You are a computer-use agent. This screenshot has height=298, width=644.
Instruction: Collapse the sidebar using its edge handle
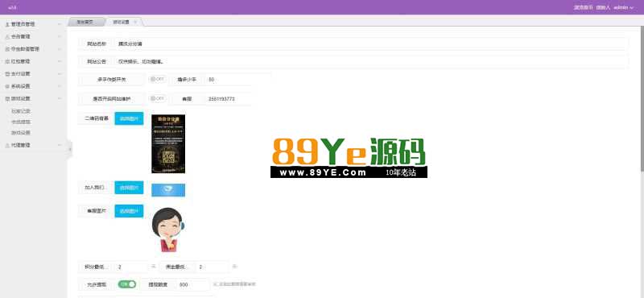click(x=69, y=149)
